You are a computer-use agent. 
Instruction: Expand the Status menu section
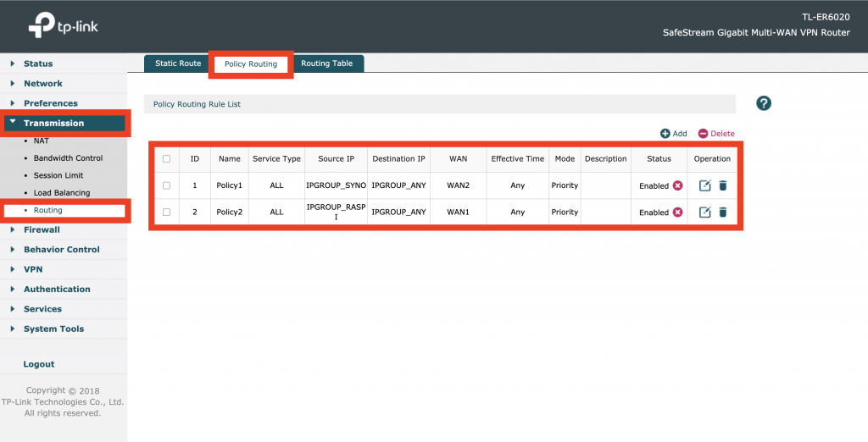[x=38, y=64]
